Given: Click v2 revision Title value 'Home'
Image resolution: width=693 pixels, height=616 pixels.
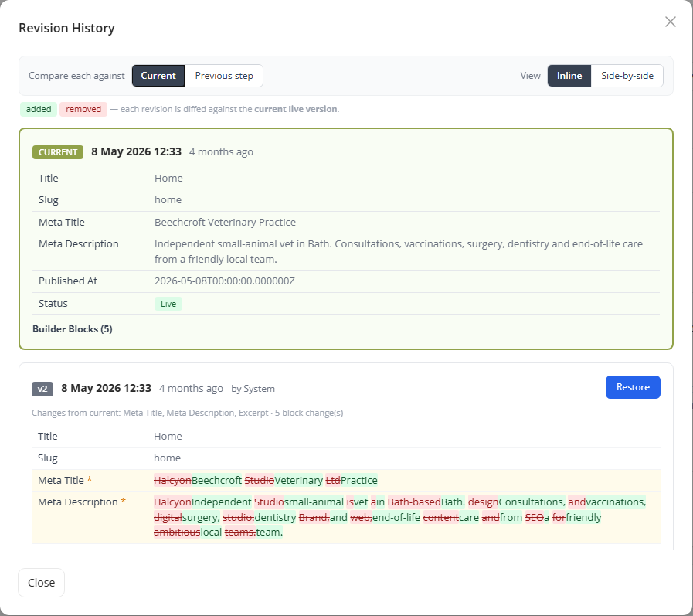Looking at the screenshot, I should tap(168, 437).
